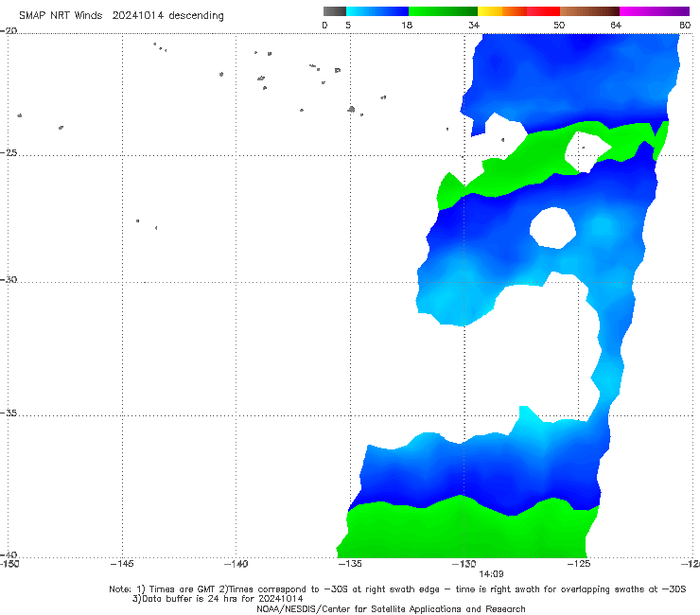This screenshot has height=615, width=700.
Task: Click the latitude axis label '-25'
Action: pos(9,152)
